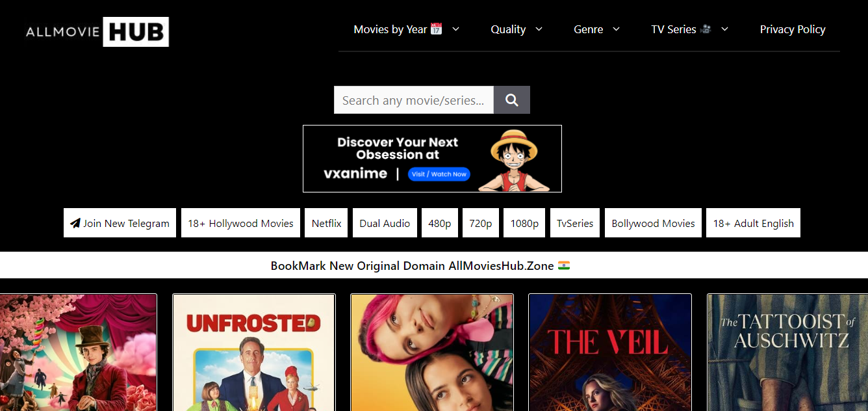The height and width of the screenshot is (411, 868).
Task: Open The Tattooist of Auschwitz poster
Action: tap(787, 352)
